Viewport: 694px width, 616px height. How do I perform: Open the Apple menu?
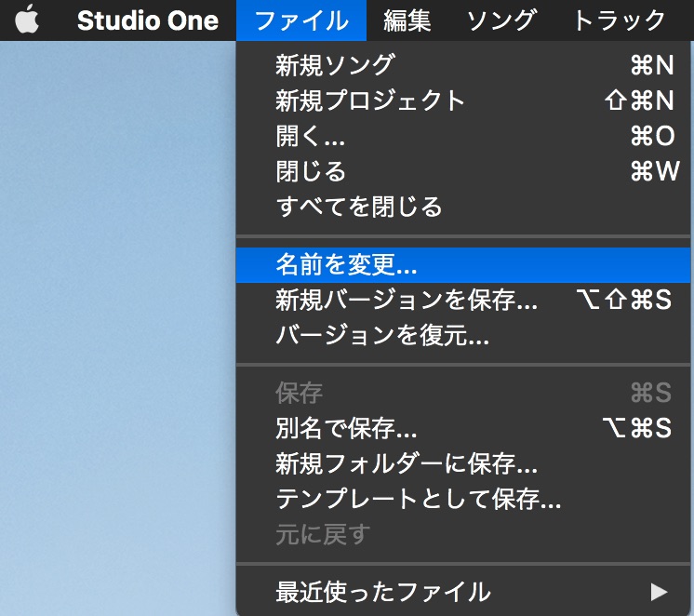28,20
